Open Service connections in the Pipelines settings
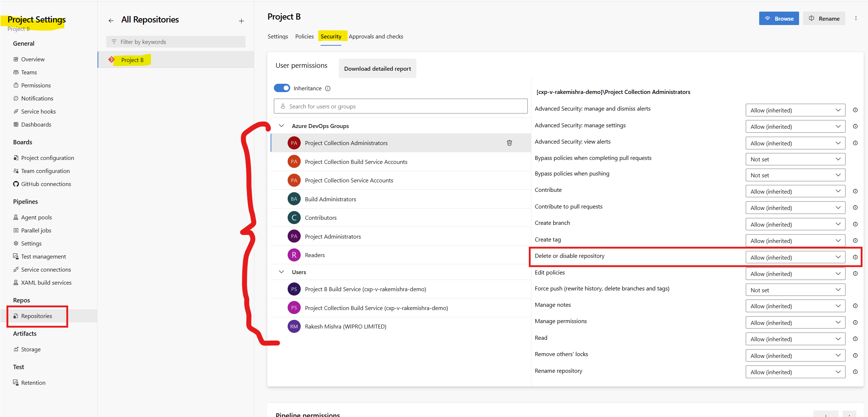Image resolution: width=868 pixels, height=417 pixels. pyautogui.click(x=46, y=269)
